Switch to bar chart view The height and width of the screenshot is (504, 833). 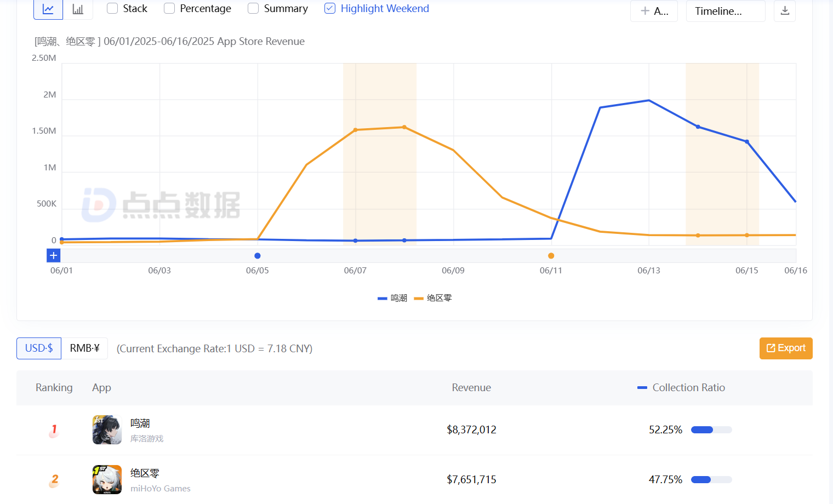tap(78, 9)
